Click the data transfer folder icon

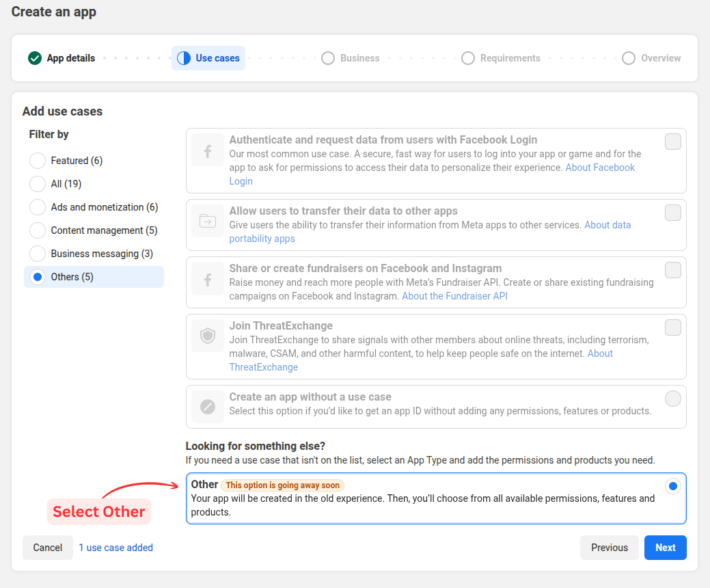pyautogui.click(x=208, y=221)
